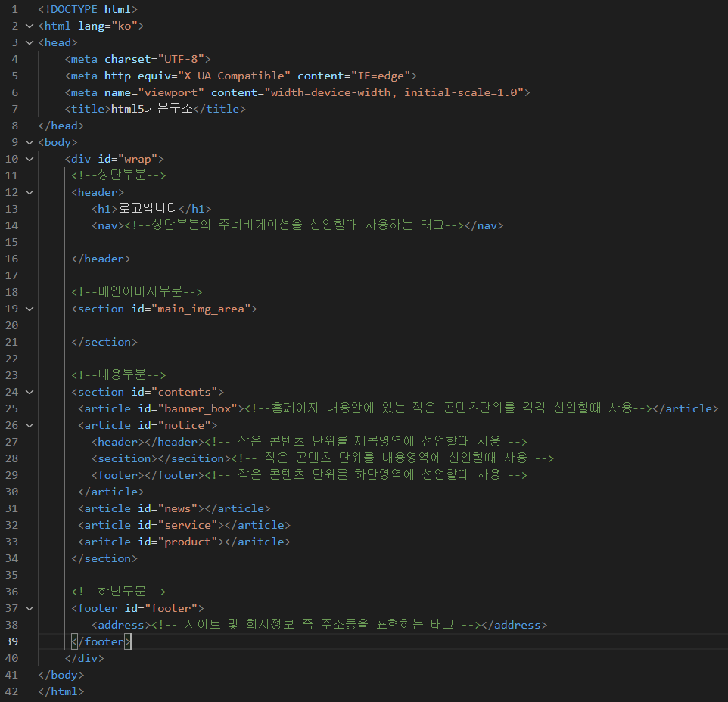Collapse the head tag fold on line 3

[30, 42]
